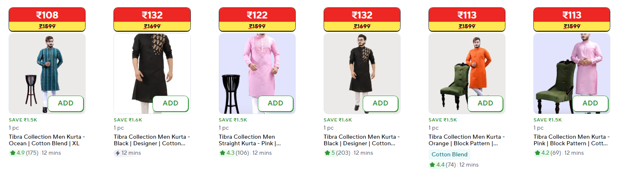Image resolution: width=644 pixels, height=174 pixels.
Task: View the pink straight kurta image
Action: pos(257,66)
